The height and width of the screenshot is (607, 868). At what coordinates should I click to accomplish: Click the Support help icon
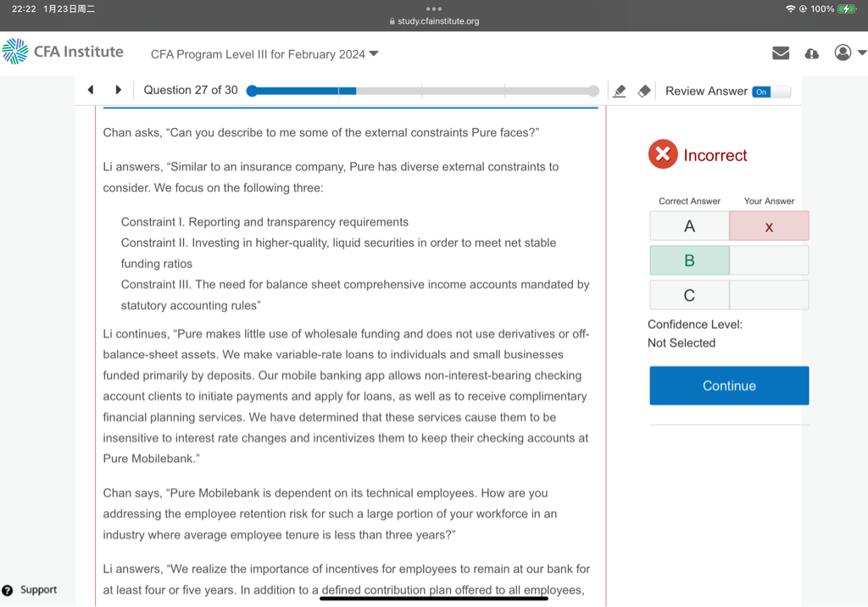(8, 590)
